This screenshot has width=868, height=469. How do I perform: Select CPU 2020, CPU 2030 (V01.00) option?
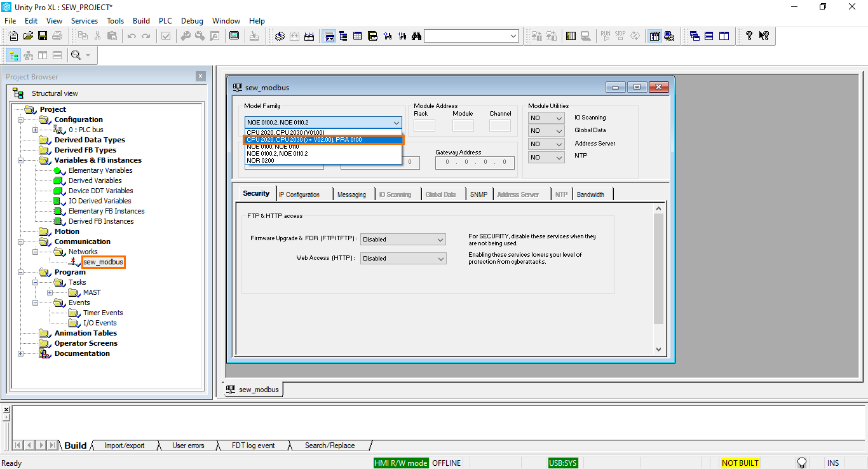point(285,132)
